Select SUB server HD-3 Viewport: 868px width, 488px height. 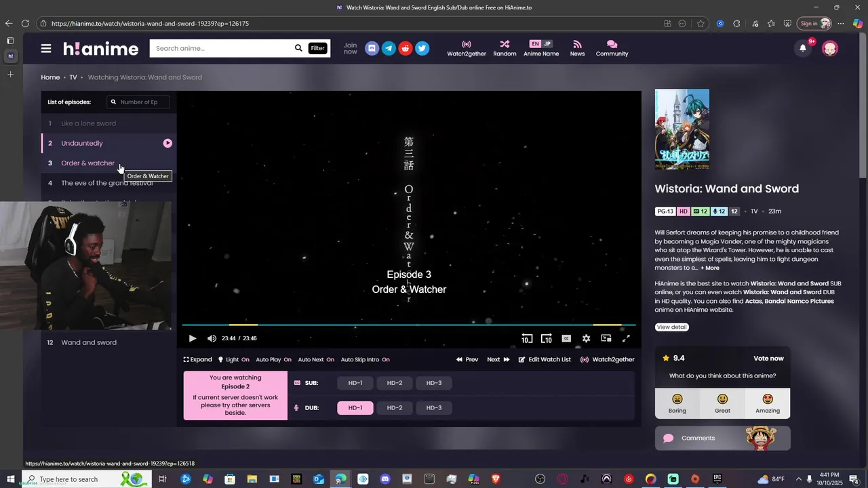[x=434, y=383]
